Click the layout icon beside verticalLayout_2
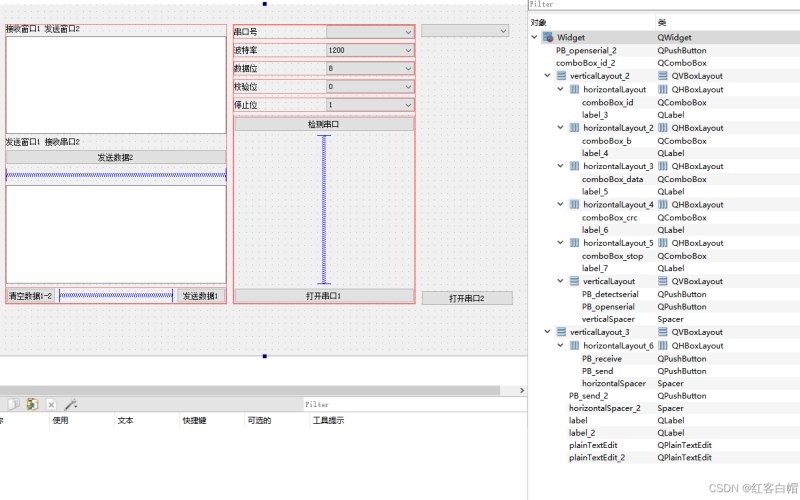This screenshot has height=500, width=800. 561,76
